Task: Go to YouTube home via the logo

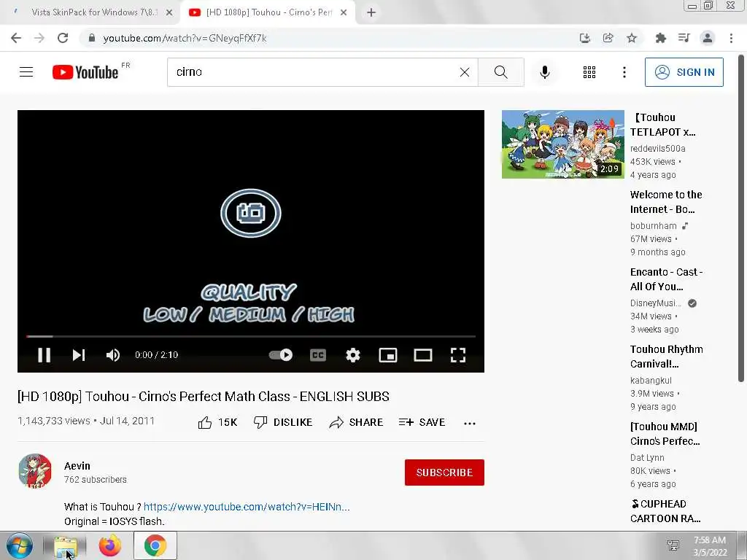Action: [85, 72]
